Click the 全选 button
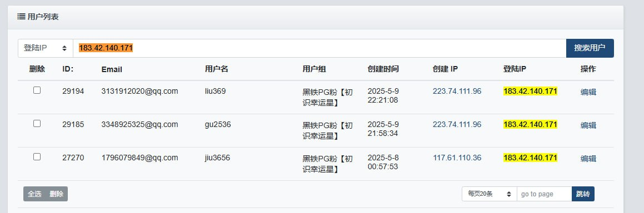 tap(34, 194)
